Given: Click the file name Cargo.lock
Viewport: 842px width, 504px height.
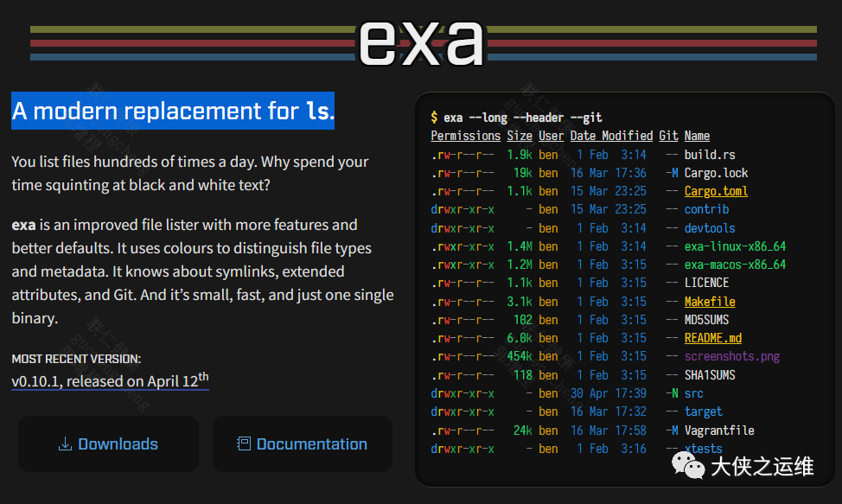Looking at the screenshot, I should (716, 173).
